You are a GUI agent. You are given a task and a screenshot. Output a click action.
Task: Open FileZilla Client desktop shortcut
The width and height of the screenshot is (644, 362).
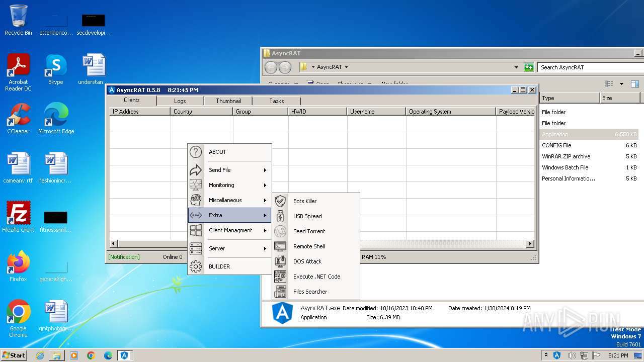18,217
